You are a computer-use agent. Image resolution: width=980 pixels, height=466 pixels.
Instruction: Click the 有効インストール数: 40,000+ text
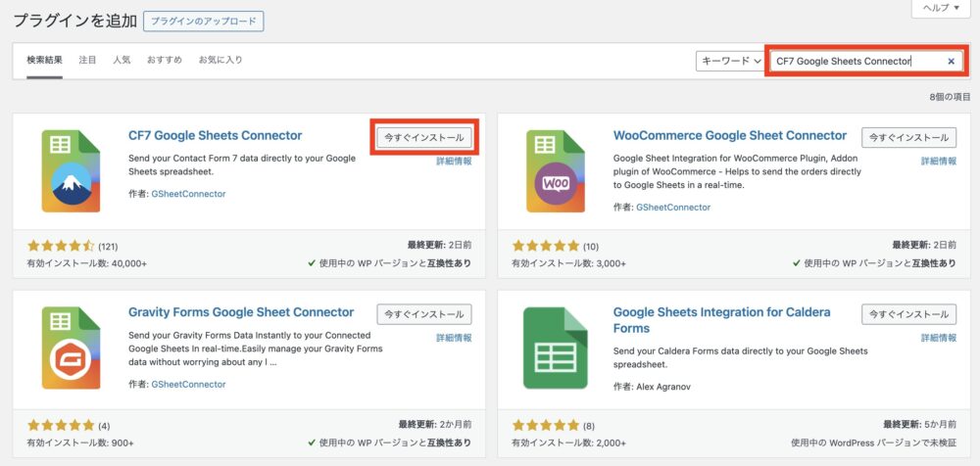(87, 263)
